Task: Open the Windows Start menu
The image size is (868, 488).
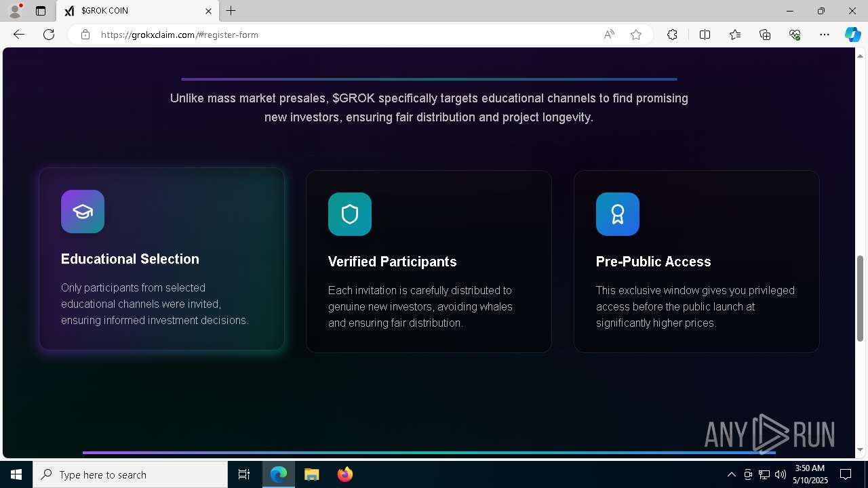Action: click(16, 474)
